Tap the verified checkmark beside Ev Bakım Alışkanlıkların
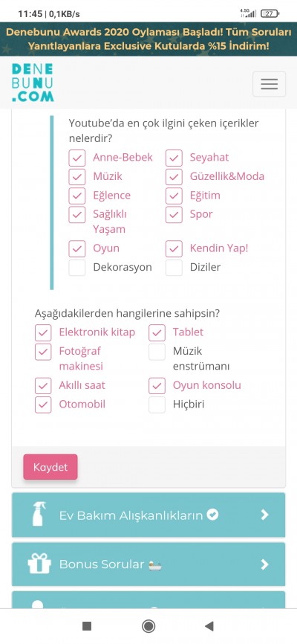 pyautogui.click(x=212, y=514)
